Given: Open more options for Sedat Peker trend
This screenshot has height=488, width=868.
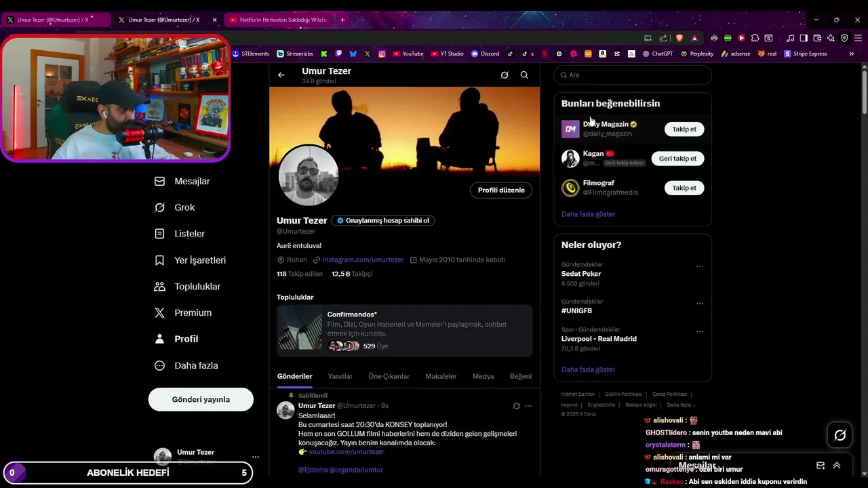Looking at the screenshot, I should point(700,266).
